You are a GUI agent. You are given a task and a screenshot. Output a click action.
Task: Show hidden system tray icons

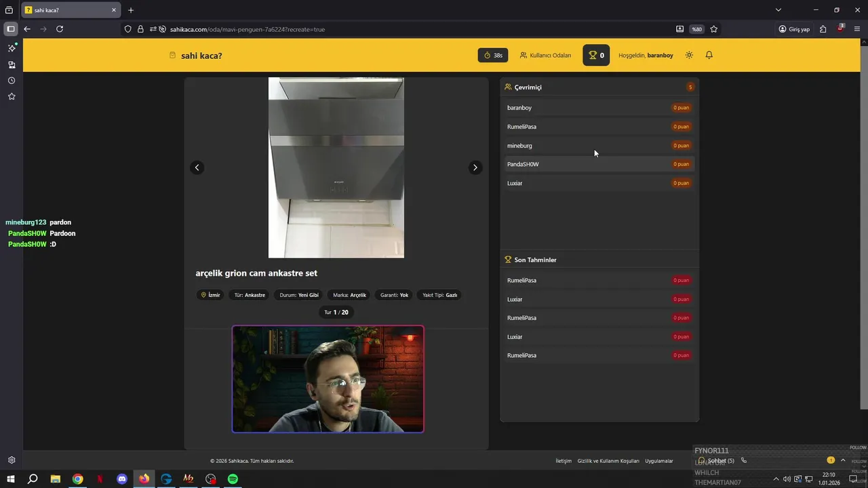(776, 479)
